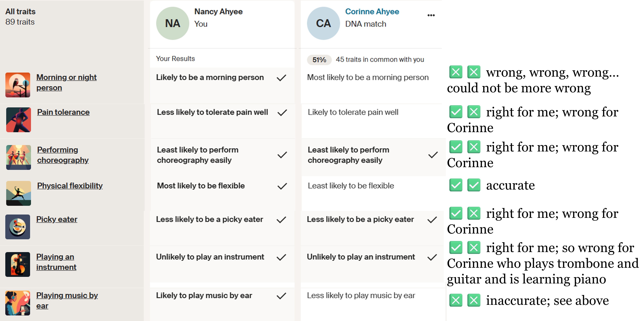644x321 pixels.
Task: Click the Picky eater plate icon
Action: [x=18, y=227]
